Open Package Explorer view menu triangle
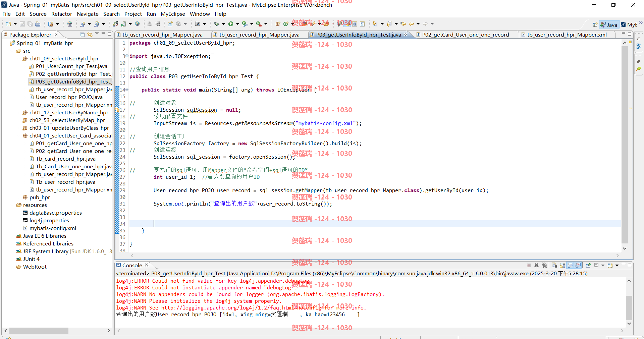The width and height of the screenshot is (644, 339). click(97, 34)
